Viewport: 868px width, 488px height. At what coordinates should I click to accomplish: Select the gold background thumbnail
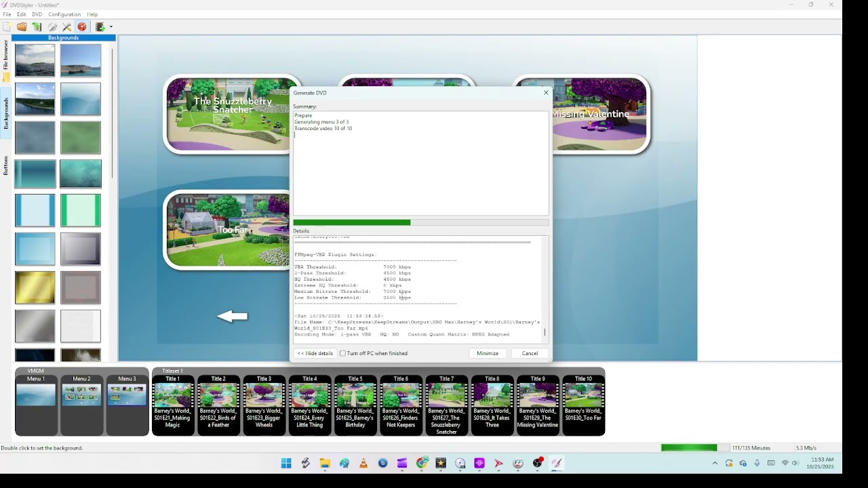(x=35, y=288)
